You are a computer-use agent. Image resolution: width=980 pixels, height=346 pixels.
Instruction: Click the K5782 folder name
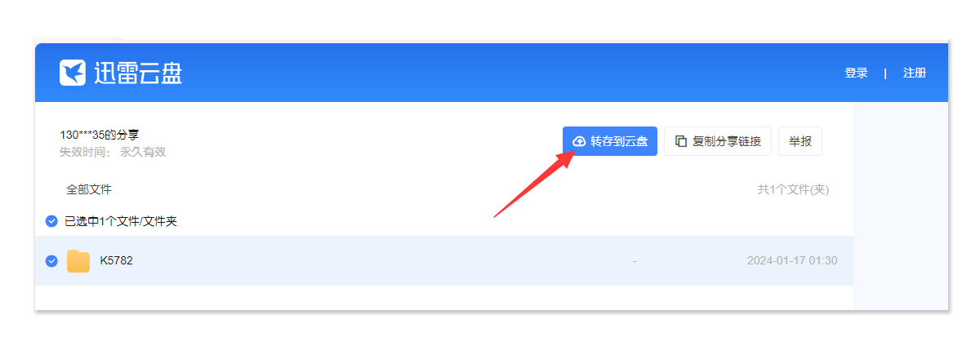pyautogui.click(x=116, y=261)
